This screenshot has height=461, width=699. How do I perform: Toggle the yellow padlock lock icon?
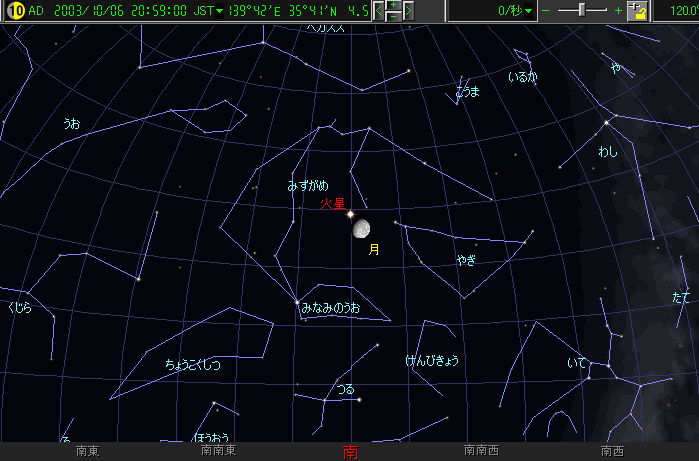(637, 12)
